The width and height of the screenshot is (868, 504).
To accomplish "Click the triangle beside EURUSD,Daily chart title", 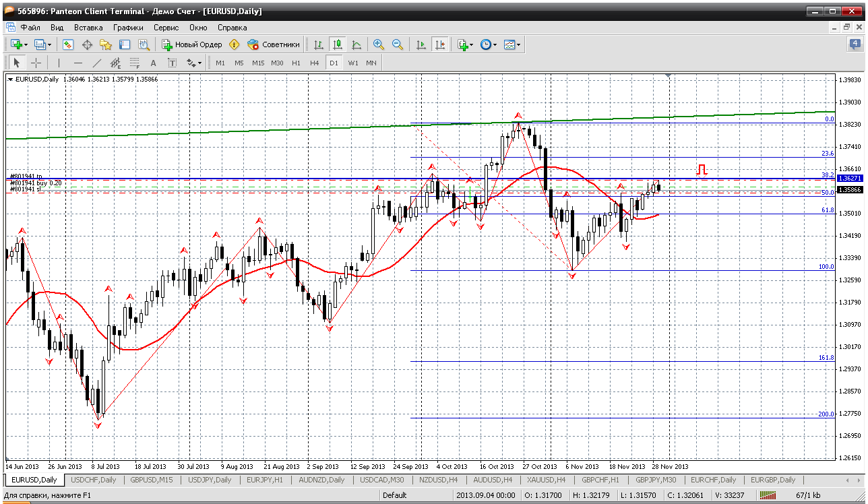I will (10, 80).
